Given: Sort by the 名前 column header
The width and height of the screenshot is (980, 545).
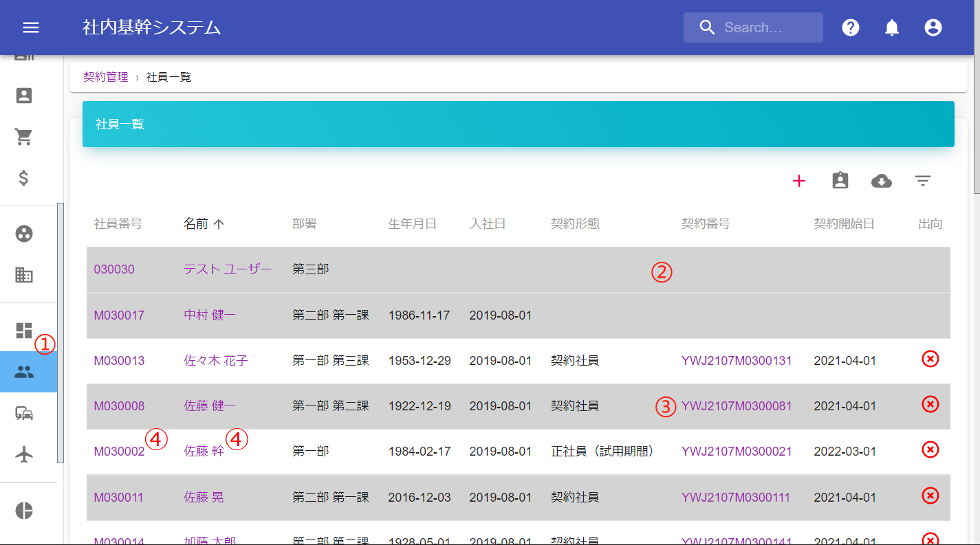Looking at the screenshot, I should pos(196,223).
